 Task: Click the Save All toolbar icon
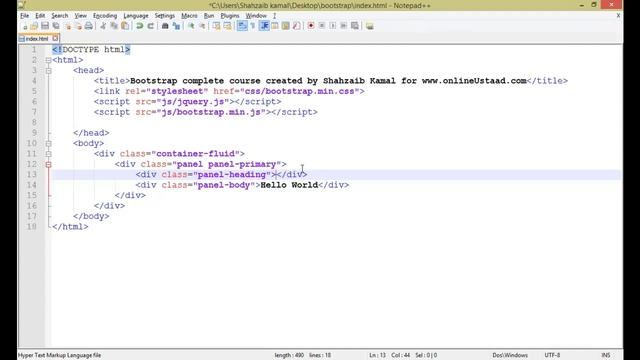tap(56, 26)
